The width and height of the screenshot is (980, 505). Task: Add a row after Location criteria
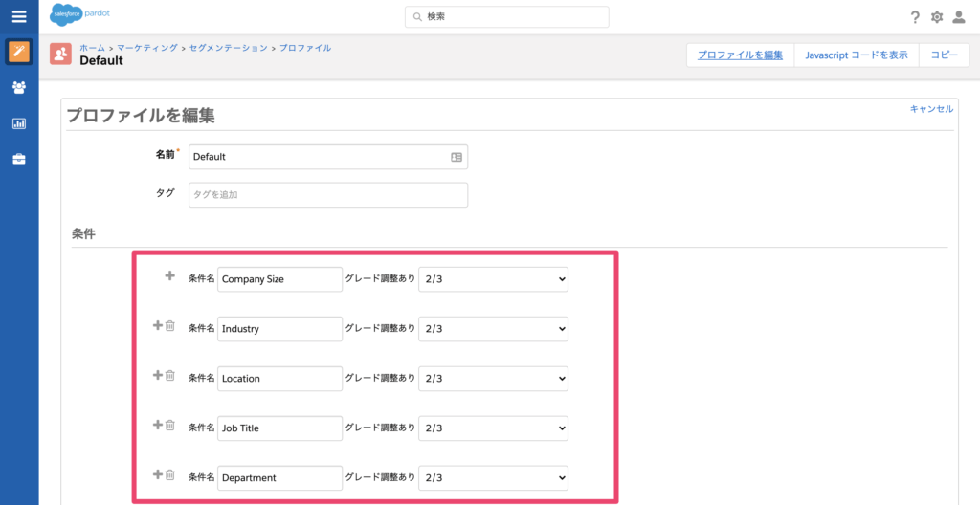[x=158, y=376]
